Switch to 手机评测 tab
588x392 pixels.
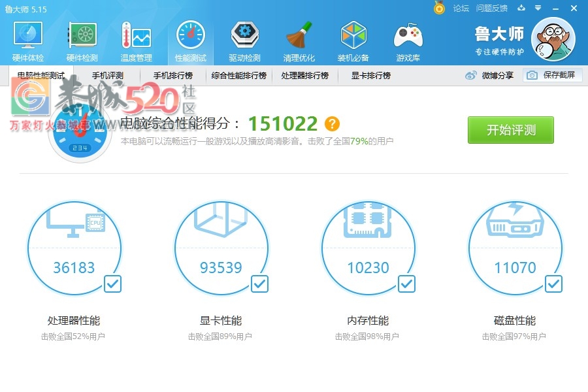tap(107, 75)
